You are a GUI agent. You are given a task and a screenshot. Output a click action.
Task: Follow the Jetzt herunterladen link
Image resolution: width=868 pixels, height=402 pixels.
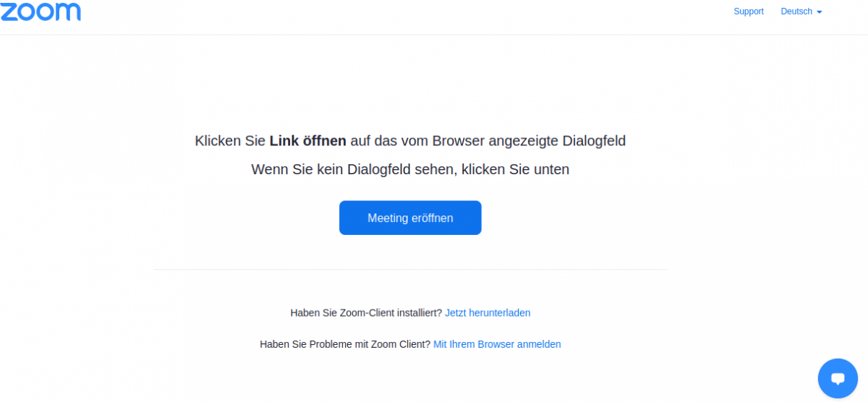point(488,313)
